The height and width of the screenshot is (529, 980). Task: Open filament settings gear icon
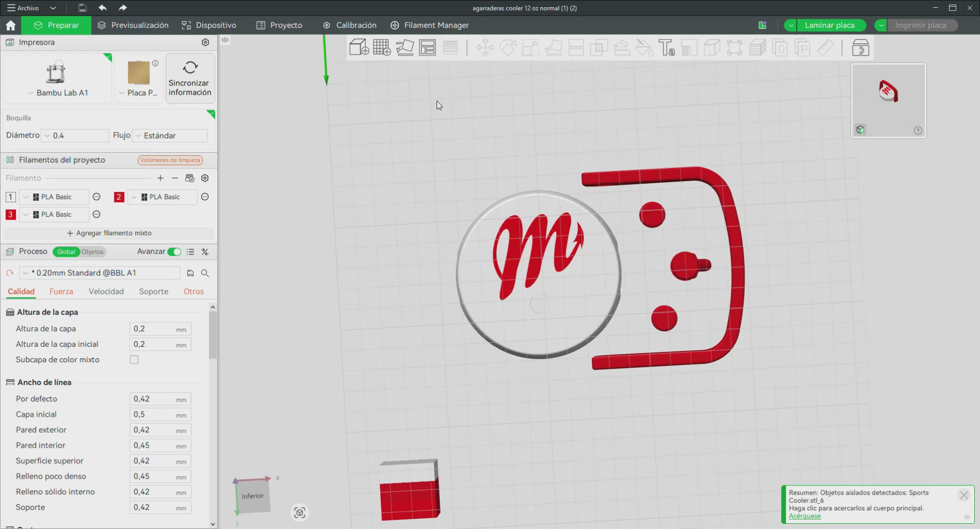[x=205, y=178]
